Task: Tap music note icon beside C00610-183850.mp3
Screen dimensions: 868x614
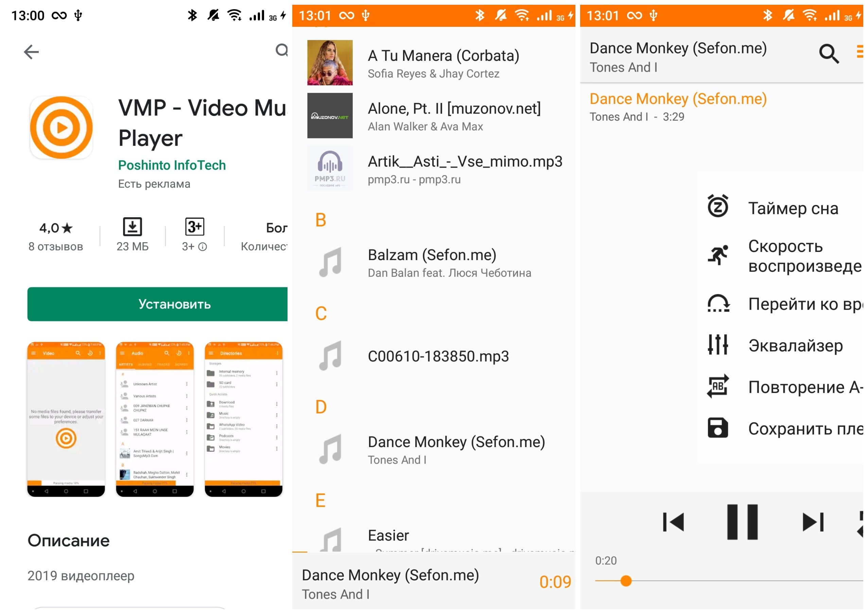Action: [330, 356]
